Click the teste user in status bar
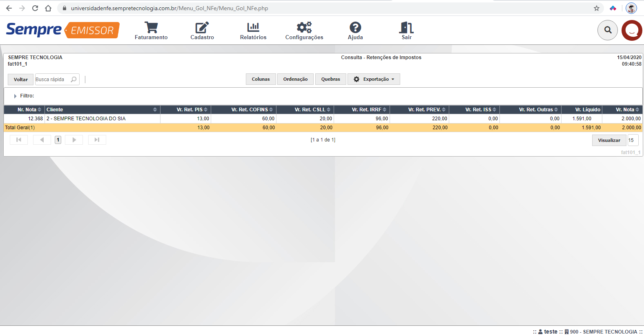The width and height of the screenshot is (644, 336). 548,332
